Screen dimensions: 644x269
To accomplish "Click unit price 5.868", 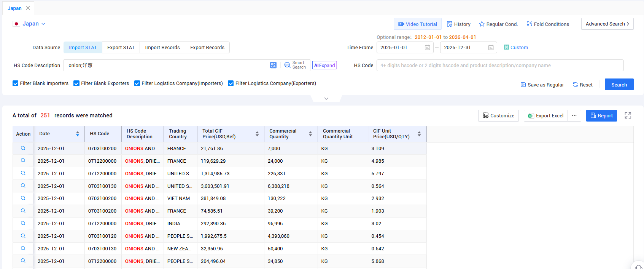I will [x=378, y=261].
